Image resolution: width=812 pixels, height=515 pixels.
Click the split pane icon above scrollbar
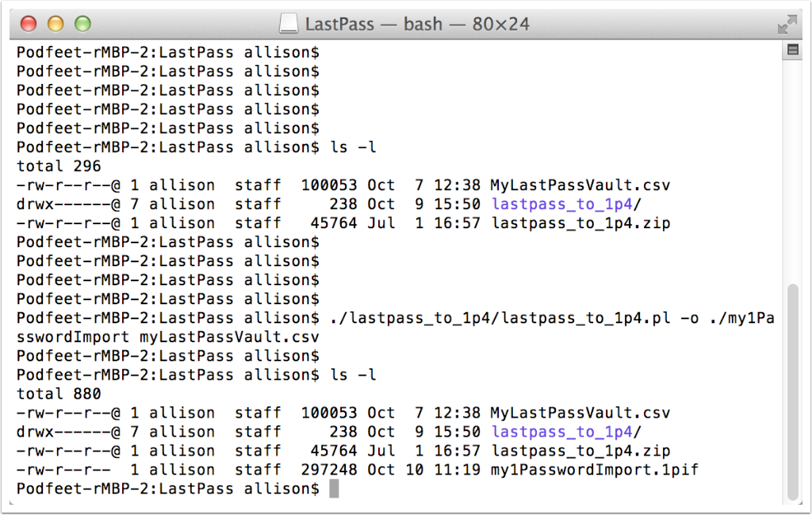pos(791,51)
